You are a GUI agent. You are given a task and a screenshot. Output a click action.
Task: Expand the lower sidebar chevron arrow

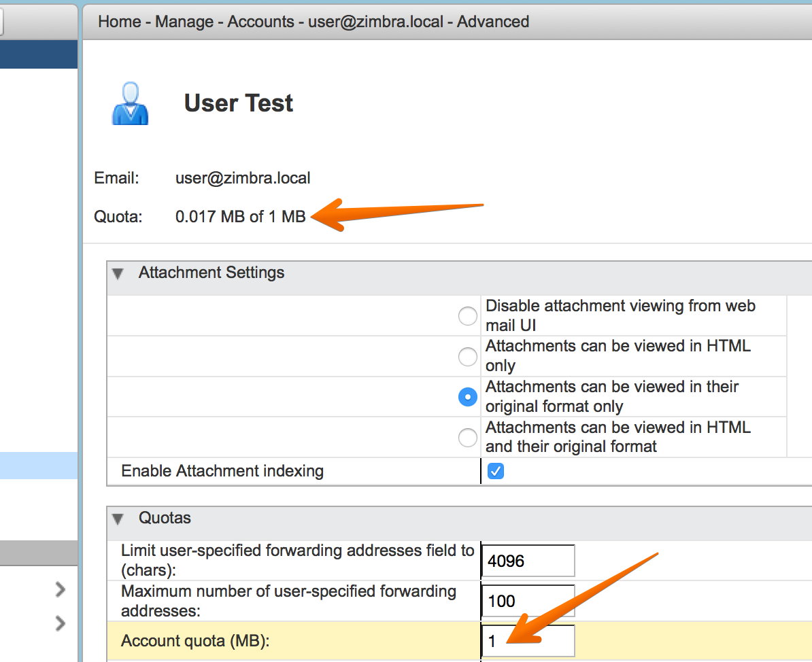(x=61, y=623)
